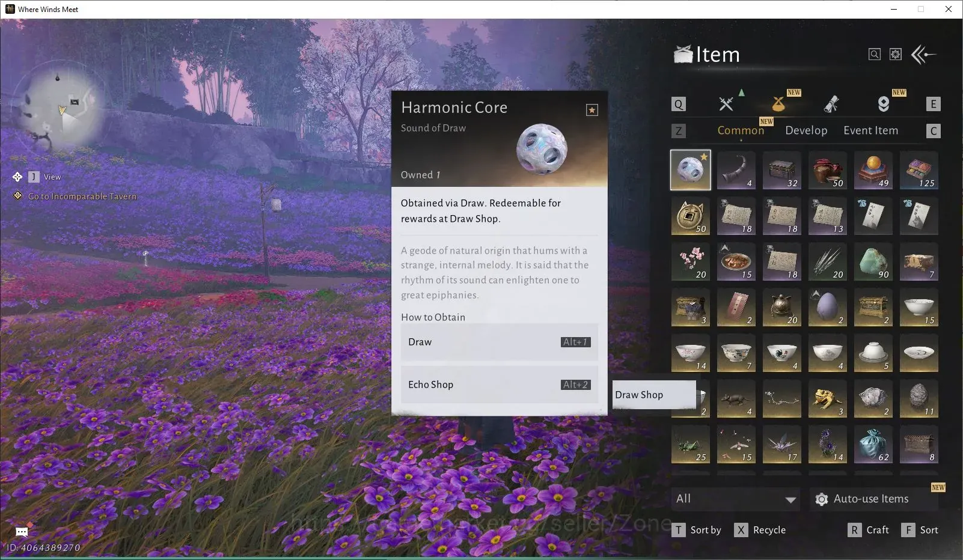Viewport: 963px width, 560px height.
Task: Select the ornate box item with count 7
Action: [x=919, y=261]
